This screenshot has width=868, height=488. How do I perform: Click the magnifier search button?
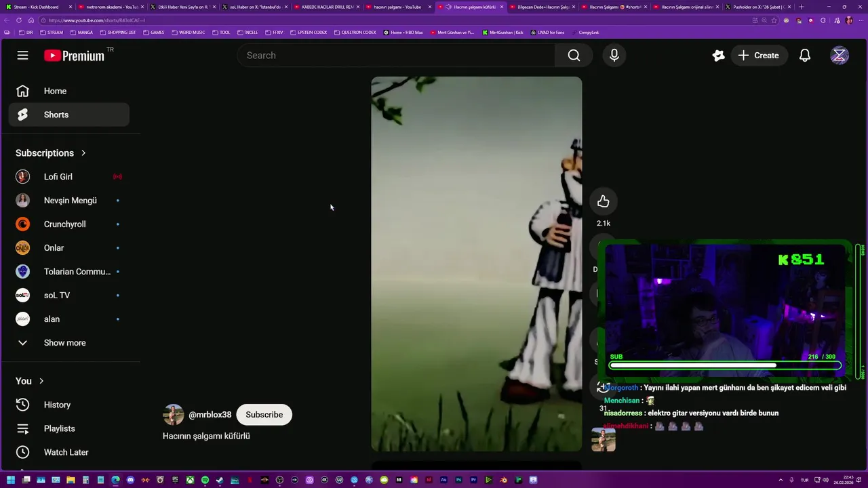pyautogui.click(x=574, y=56)
